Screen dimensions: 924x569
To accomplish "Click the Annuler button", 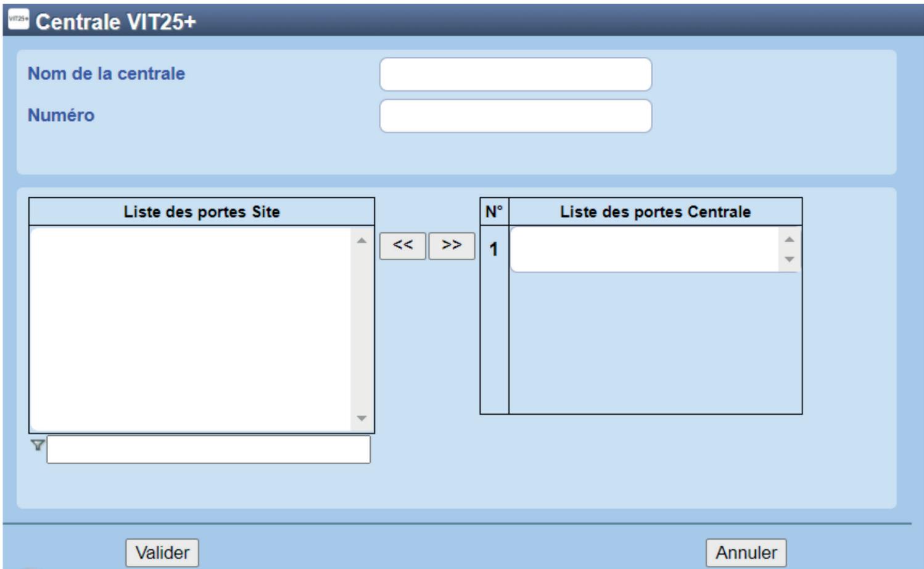I will coord(746,552).
